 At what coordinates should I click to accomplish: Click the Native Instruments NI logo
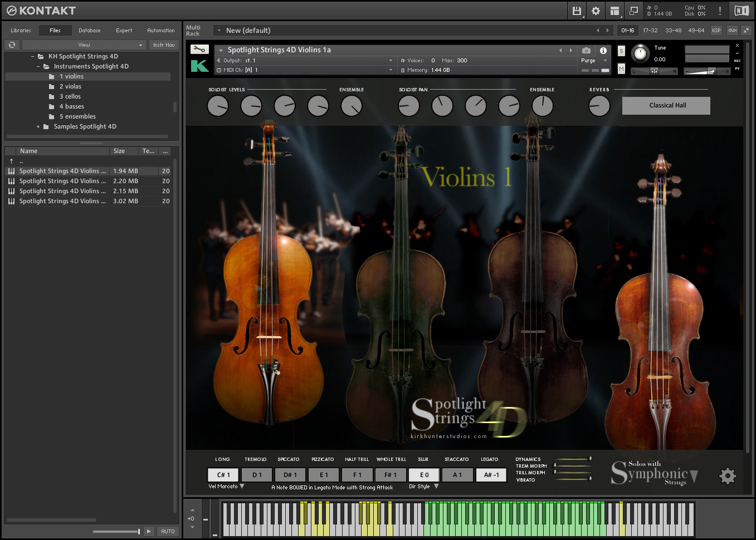[742, 11]
